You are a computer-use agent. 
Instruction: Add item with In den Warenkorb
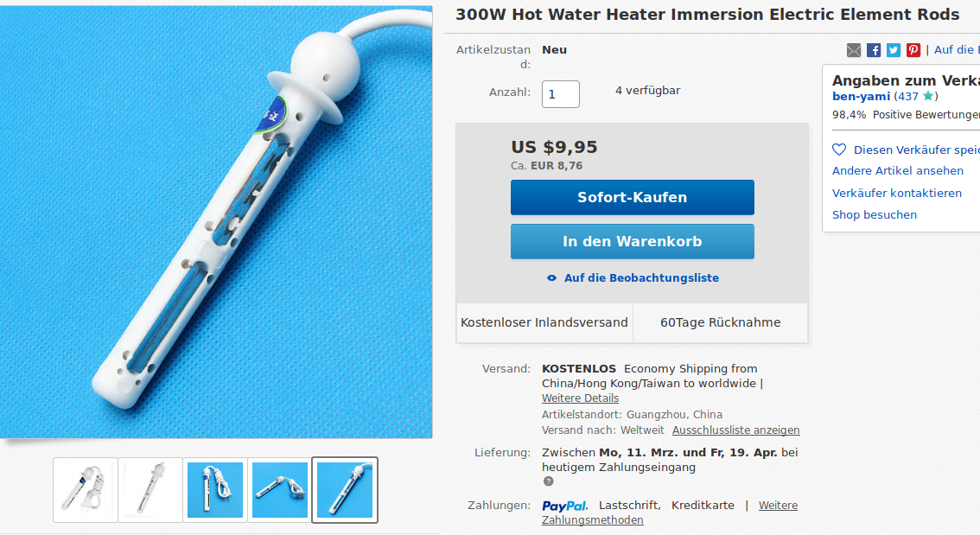(x=632, y=241)
